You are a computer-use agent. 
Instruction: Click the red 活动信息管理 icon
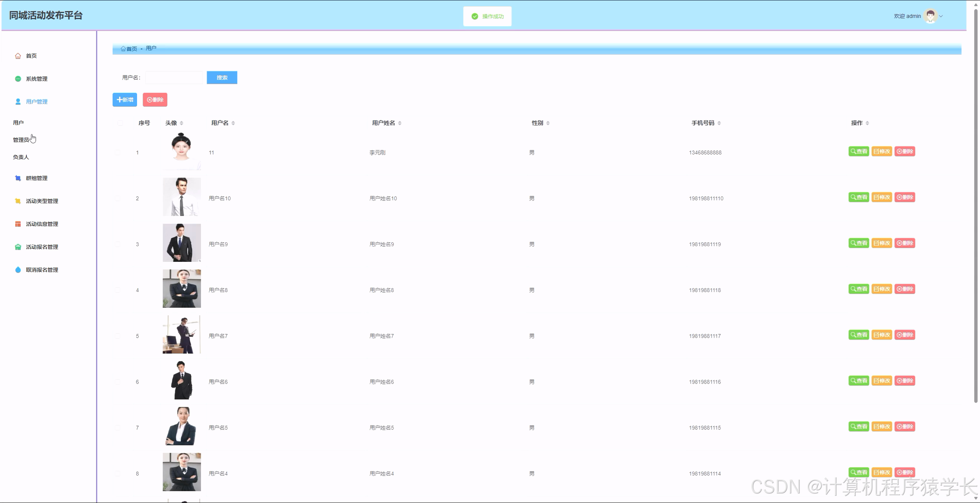pyautogui.click(x=18, y=224)
